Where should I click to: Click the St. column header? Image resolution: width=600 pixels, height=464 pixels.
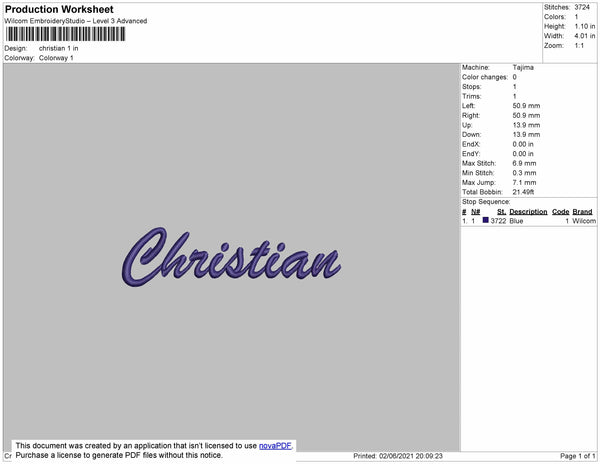[502, 212]
